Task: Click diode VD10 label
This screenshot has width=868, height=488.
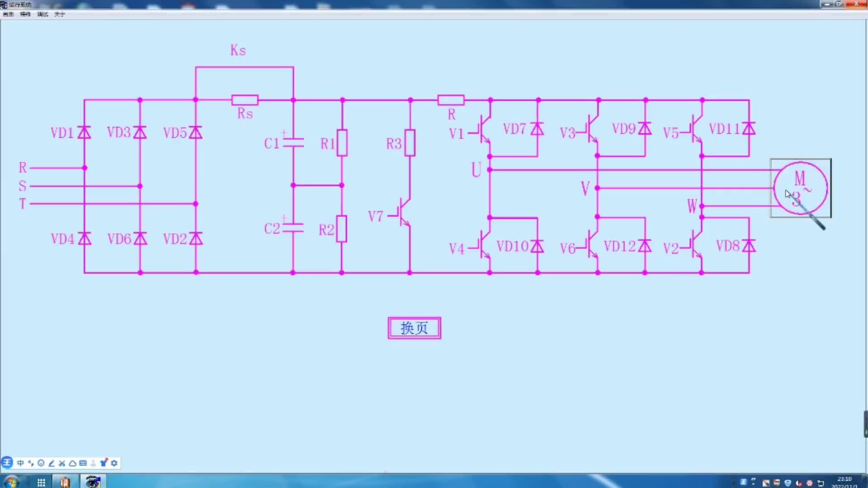Action: [x=513, y=246]
